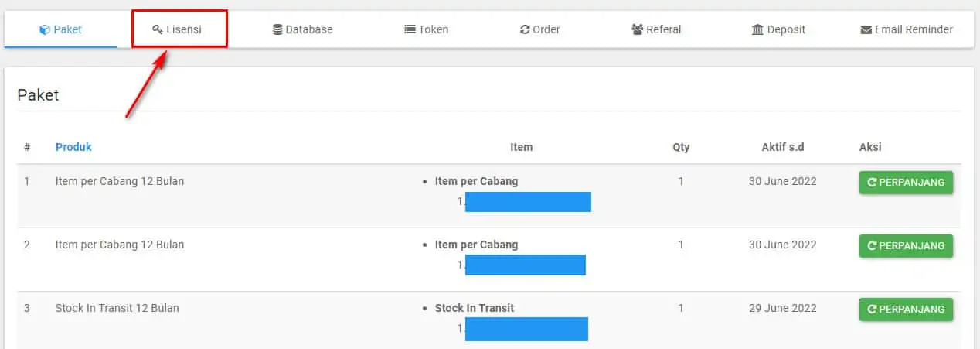Click the cube icon on Paket tab
980x349 pixels.
[x=44, y=29]
